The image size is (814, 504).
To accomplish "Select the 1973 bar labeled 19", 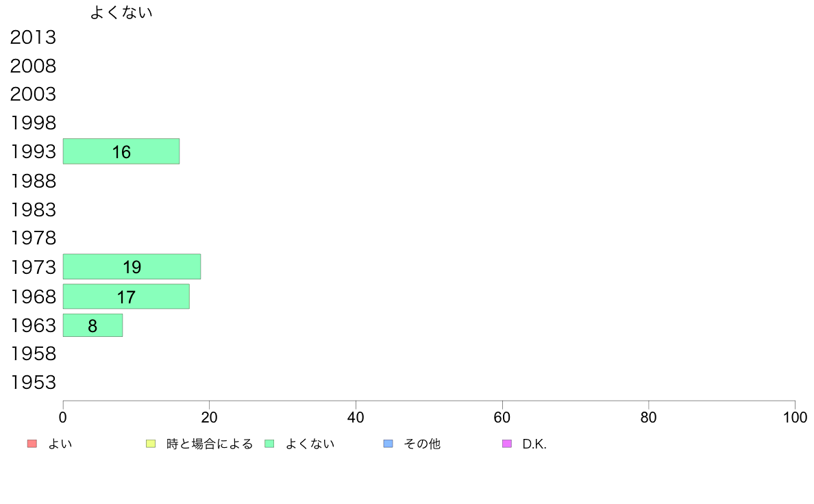I will (132, 267).
